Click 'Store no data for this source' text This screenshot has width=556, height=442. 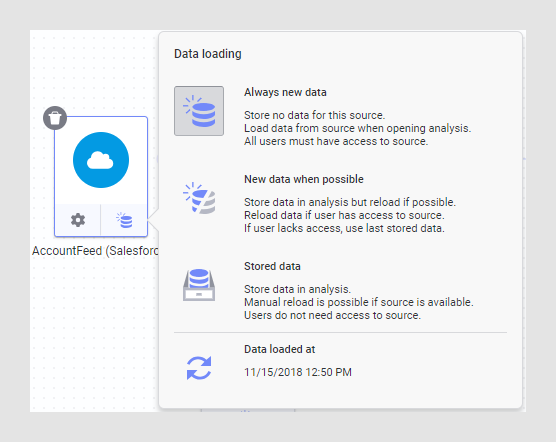(314, 115)
